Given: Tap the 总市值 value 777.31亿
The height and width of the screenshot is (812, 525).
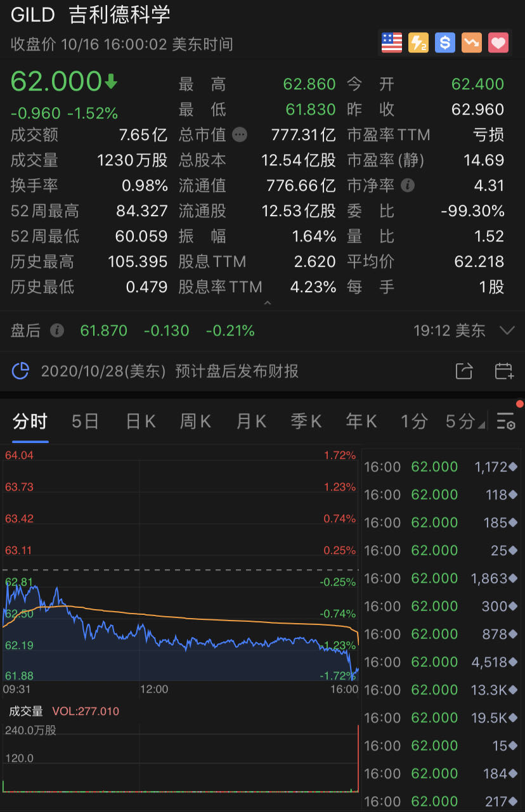Looking at the screenshot, I should 303,135.
